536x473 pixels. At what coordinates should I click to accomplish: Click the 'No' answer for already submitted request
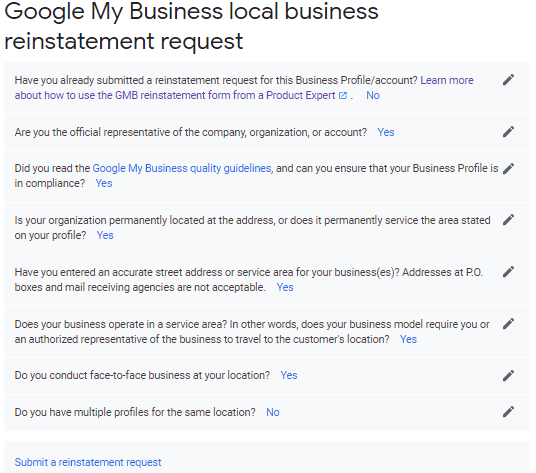tap(373, 95)
